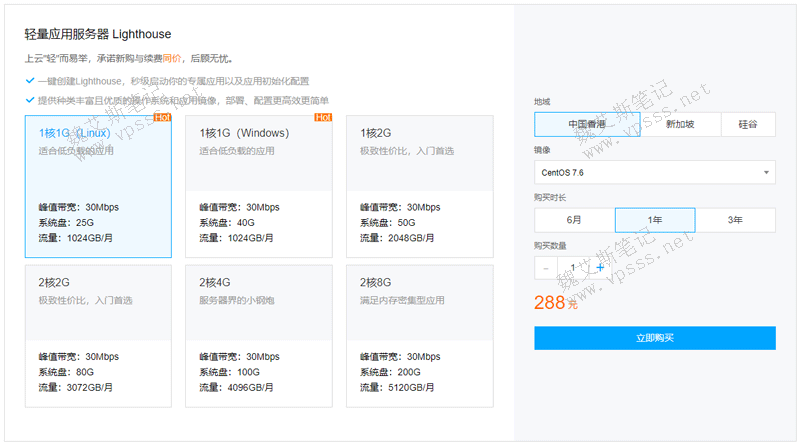Click the Hot badge on Linux plan
The height and width of the screenshot is (445, 800).
pyautogui.click(x=162, y=117)
